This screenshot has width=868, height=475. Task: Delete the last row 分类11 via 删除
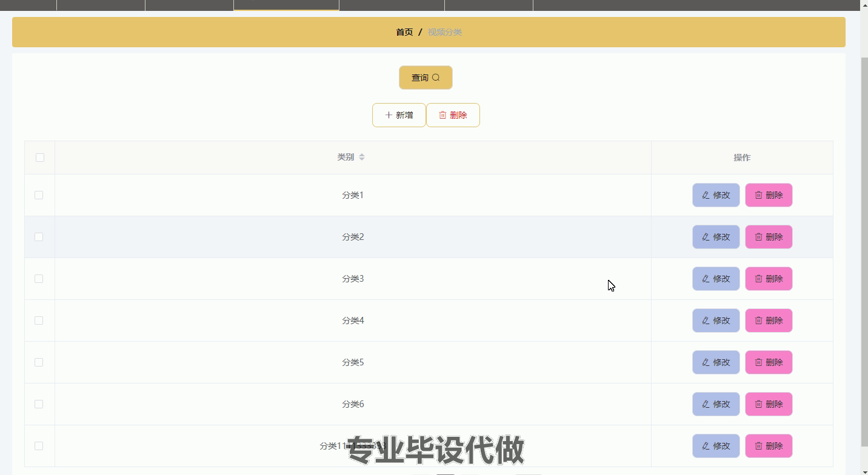coord(769,446)
